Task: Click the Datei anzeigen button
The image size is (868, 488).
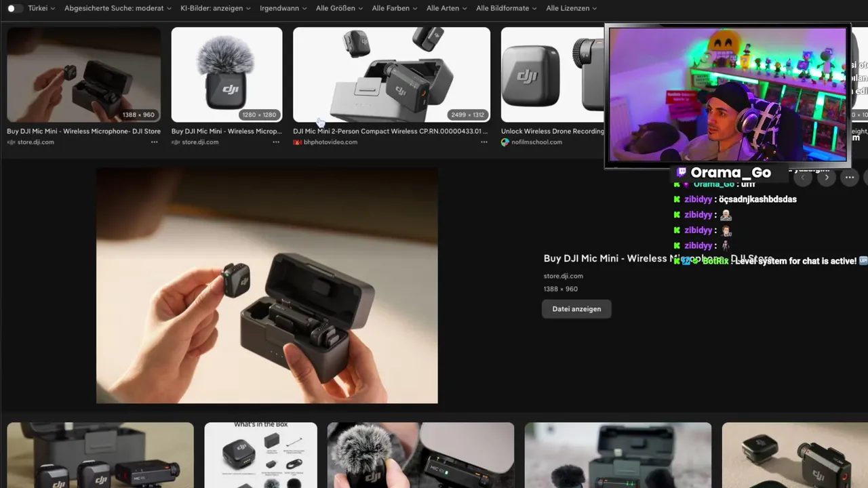Action: pos(576,309)
